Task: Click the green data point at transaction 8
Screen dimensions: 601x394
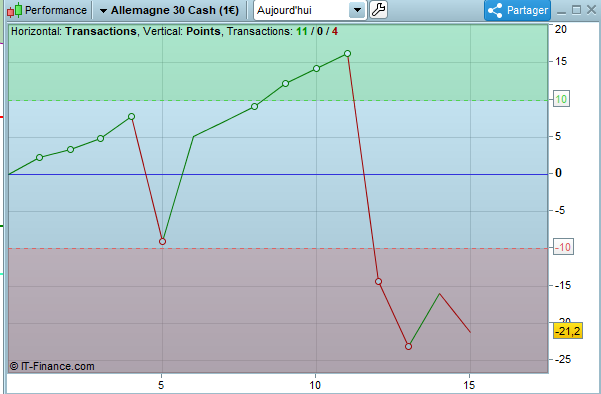Action: tap(255, 107)
